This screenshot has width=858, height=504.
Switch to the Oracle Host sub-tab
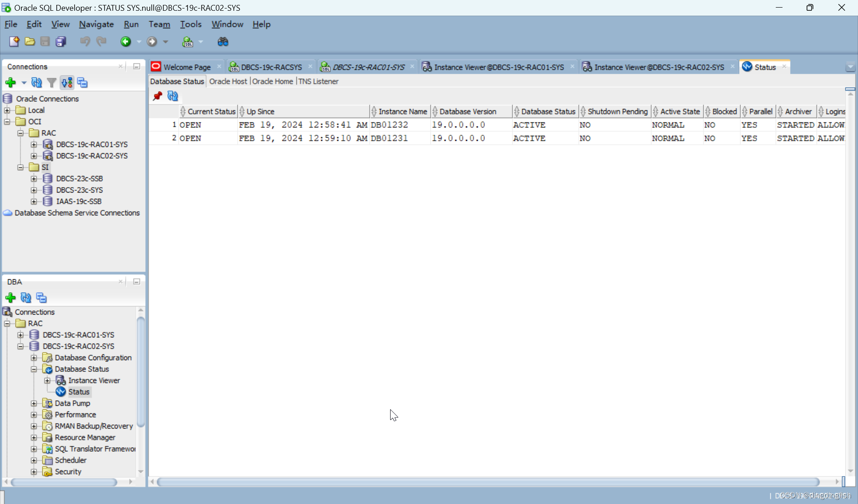(228, 81)
